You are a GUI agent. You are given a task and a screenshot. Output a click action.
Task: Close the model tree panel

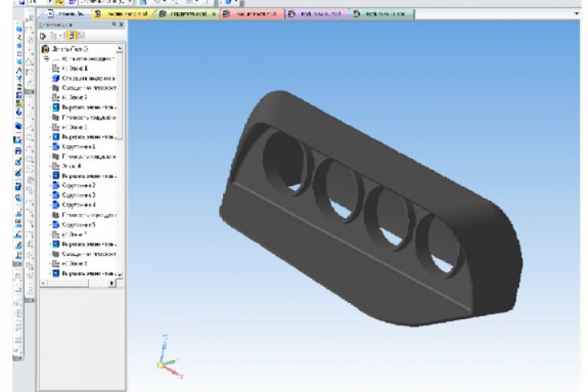tap(121, 24)
